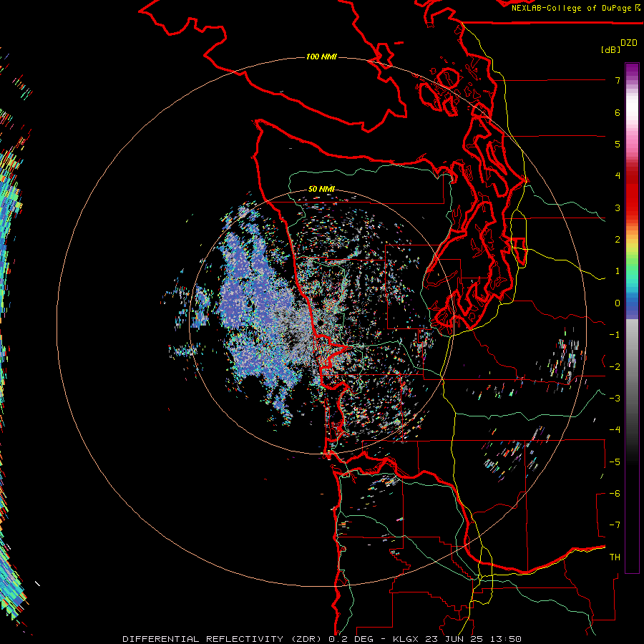Screen dimensions: 644x644
Task: Click the KLGX 23 JUN 25 13:50 timestamp
Action: [x=457, y=639]
